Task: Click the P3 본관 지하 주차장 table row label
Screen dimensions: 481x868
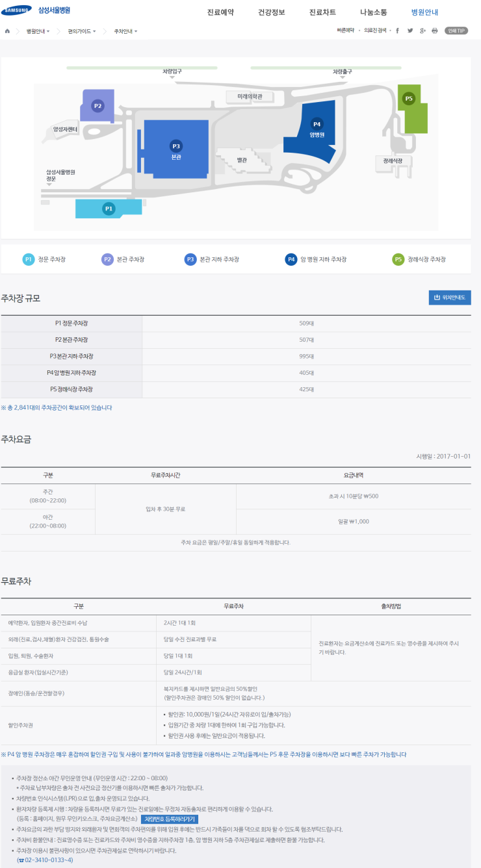Action: pos(71,357)
